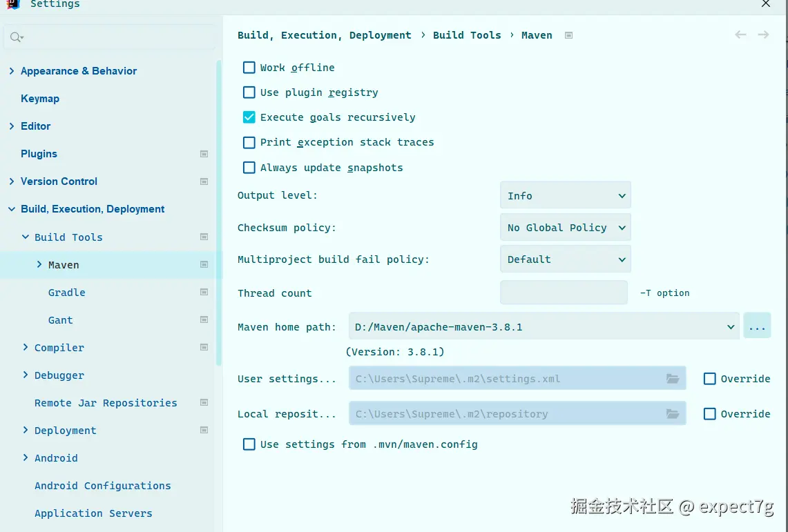Enable Always update snapshots
The image size is (788, 532).
249,168
